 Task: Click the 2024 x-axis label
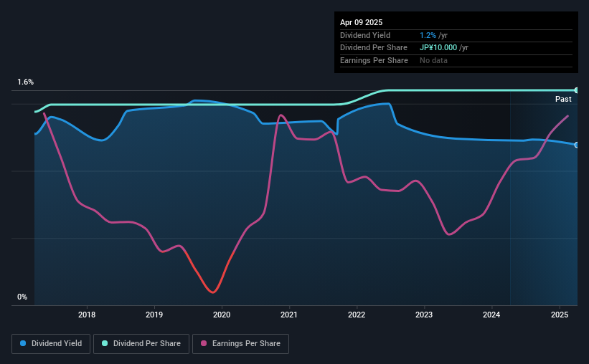(x=491, y=315)
